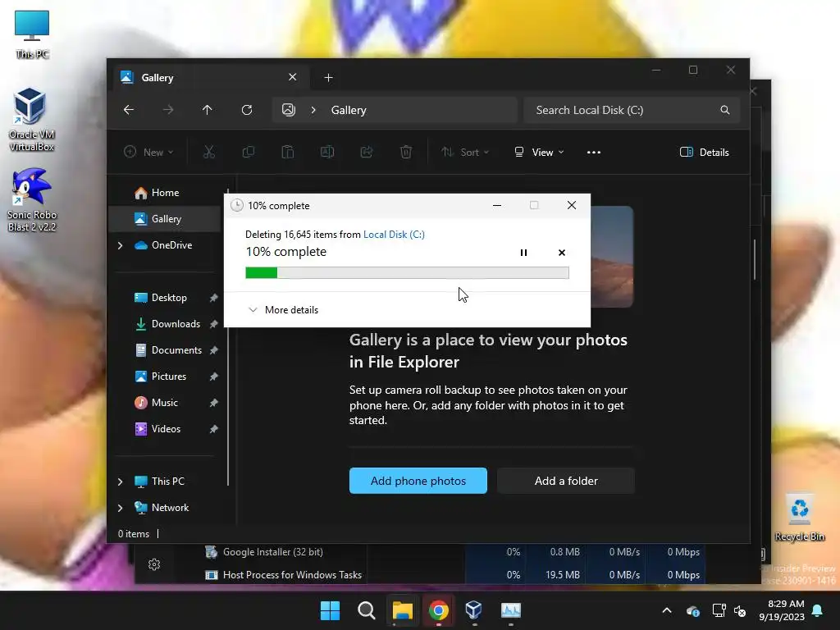The width and height of the screenshot is (840, 630).
Task: Click the green deletion progress bar
Action: pos(407,272)
